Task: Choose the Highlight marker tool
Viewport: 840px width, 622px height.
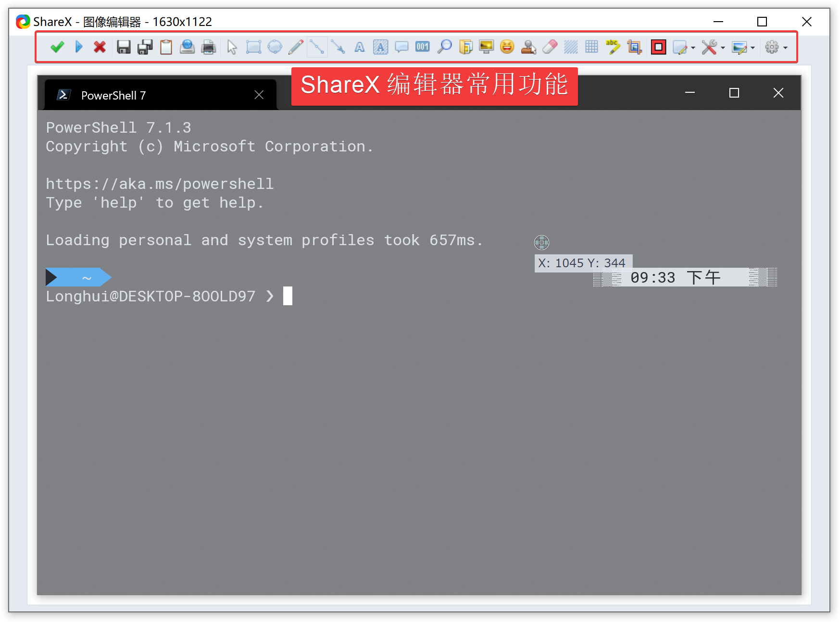Action: (613, 47)
